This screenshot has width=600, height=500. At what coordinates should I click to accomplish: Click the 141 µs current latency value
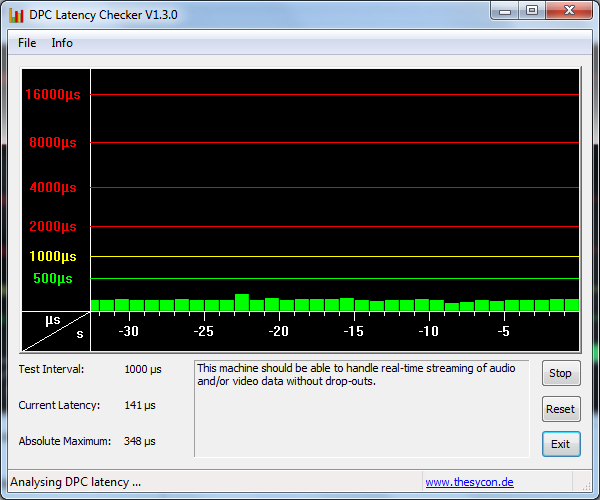140,405
